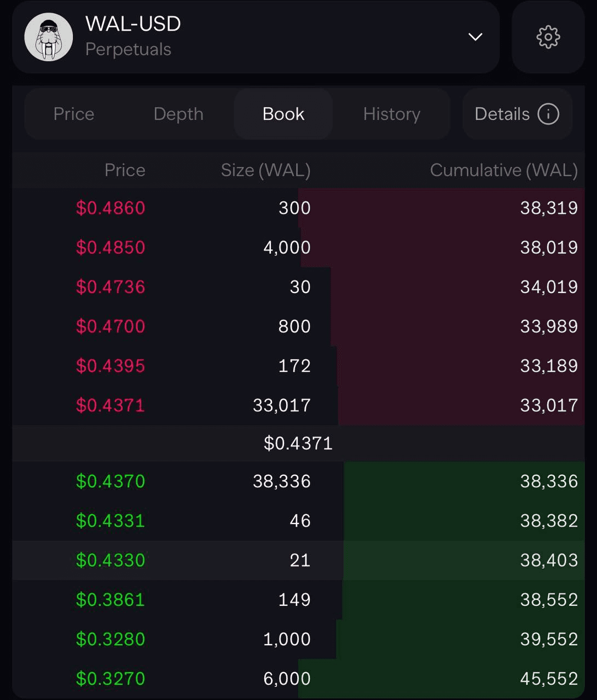Click the mid price $0.4371 row

click(x=298, y=444)
